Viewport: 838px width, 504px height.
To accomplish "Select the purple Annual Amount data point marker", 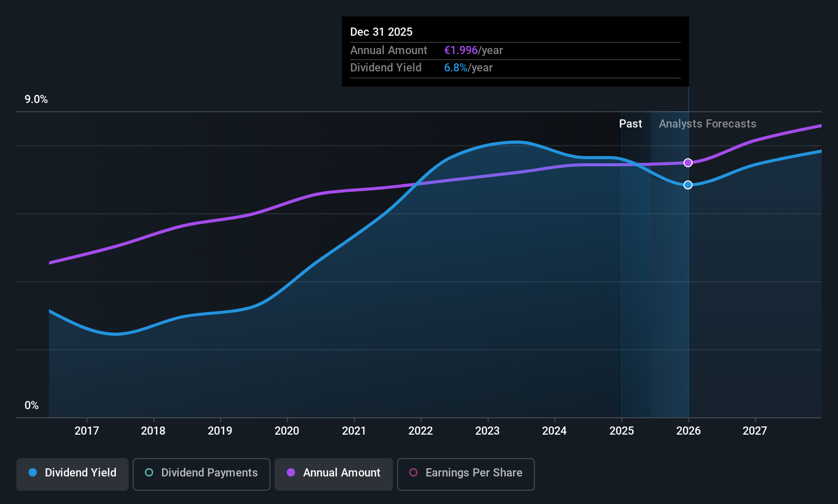I will point(688,163).
